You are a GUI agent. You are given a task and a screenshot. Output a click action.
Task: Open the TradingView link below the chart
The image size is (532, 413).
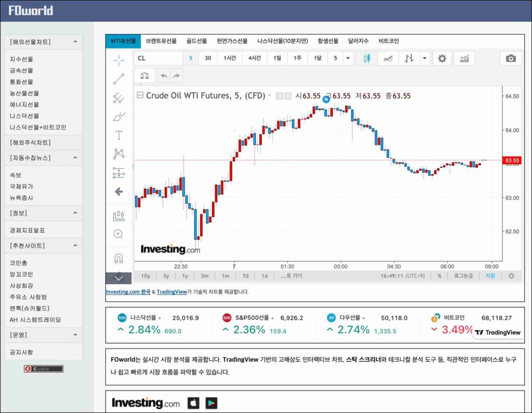pyautogui.click(x=171, y=292)
